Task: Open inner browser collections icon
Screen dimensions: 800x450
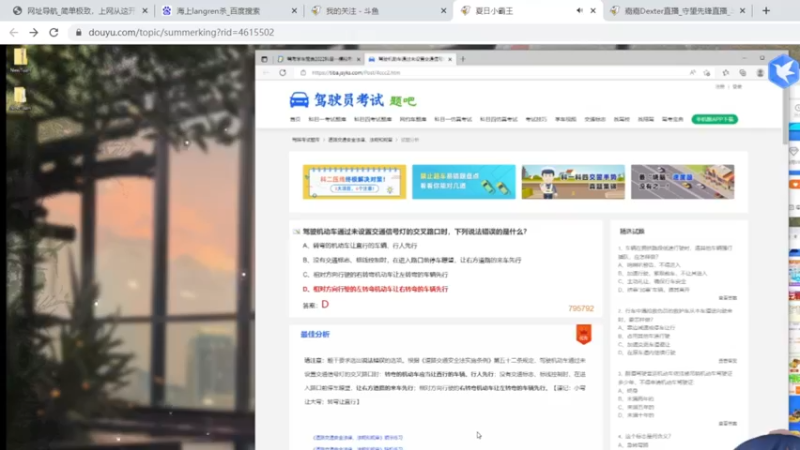Action: click(x=742, y=73)
